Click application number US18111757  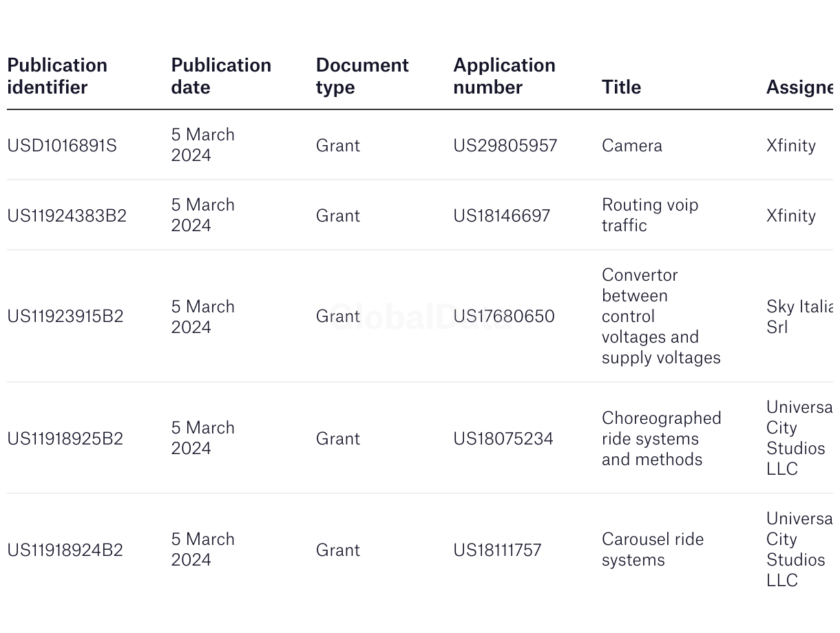pos(497,550)
